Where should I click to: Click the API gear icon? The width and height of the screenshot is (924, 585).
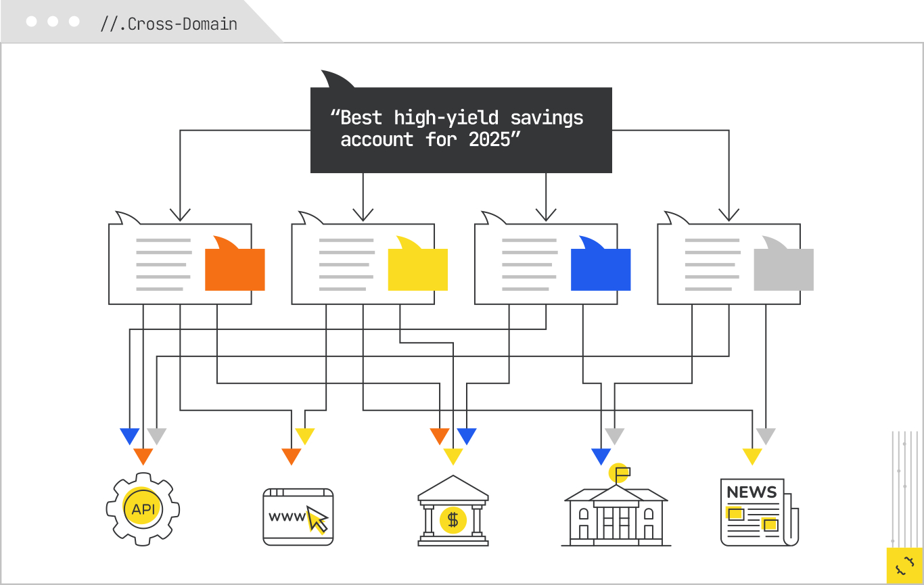[143, 509]
